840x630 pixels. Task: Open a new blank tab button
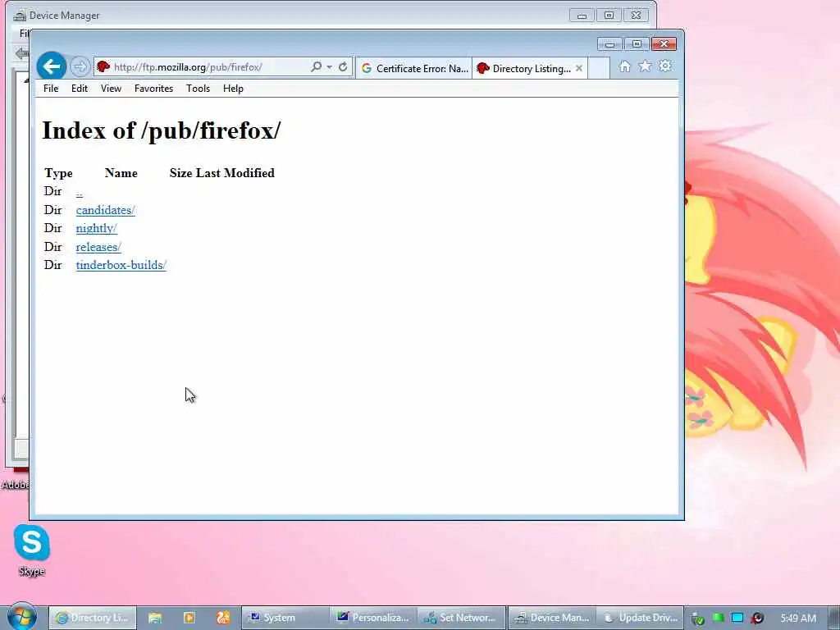(599, 69)
